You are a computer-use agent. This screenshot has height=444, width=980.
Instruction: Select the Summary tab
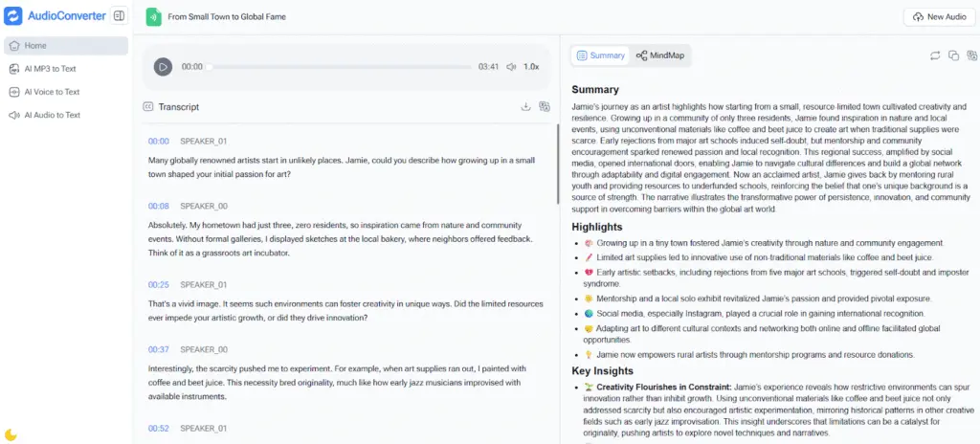[x=600, y=55]
